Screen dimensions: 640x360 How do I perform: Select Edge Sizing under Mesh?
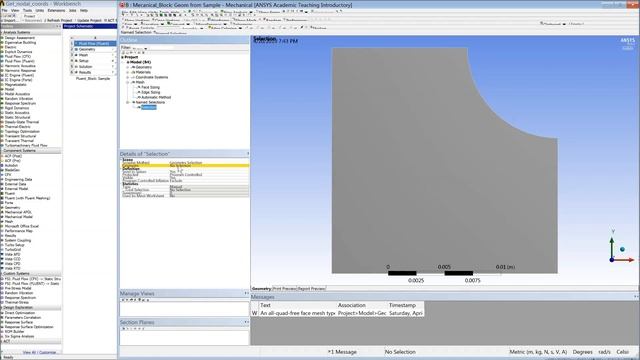pos(150,92)
